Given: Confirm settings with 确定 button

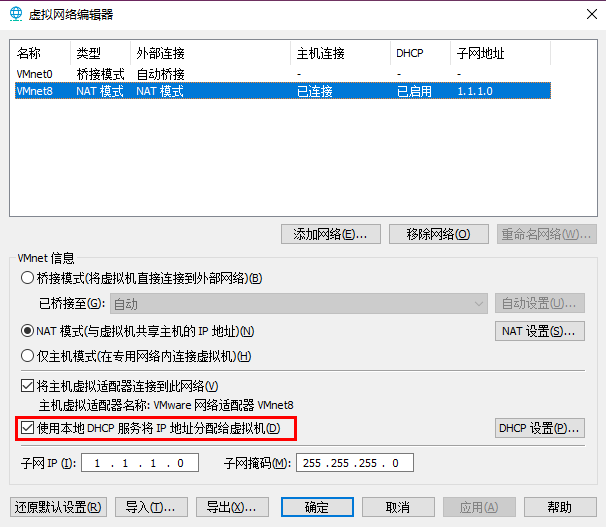Looking at the screenshot, I should coord(317,507).
